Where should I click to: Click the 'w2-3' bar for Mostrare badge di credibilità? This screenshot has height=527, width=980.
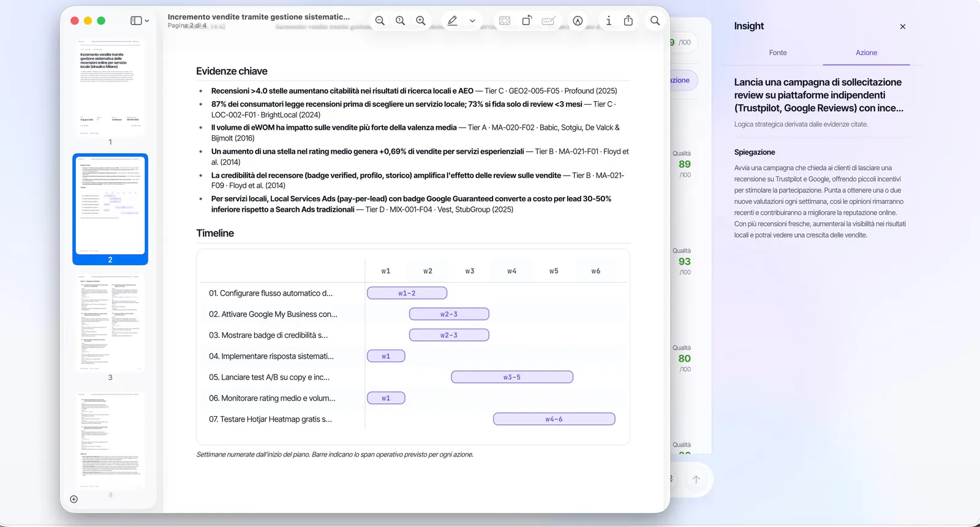click(x=449, y=335)
